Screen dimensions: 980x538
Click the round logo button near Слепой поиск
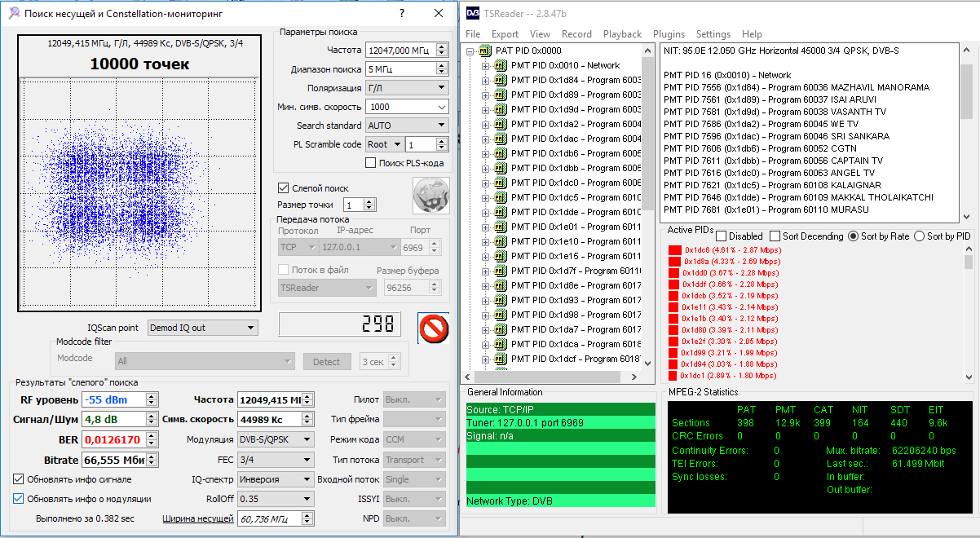[x=431, y=196]
